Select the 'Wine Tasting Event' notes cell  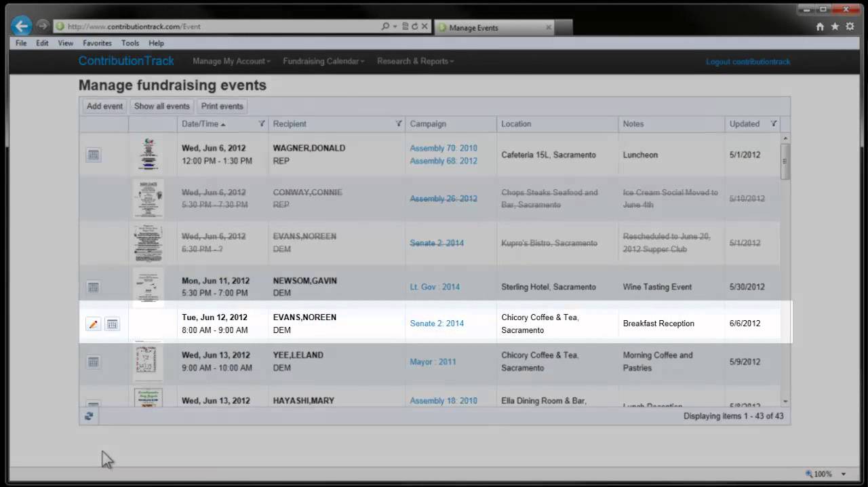tap(671, 287)
